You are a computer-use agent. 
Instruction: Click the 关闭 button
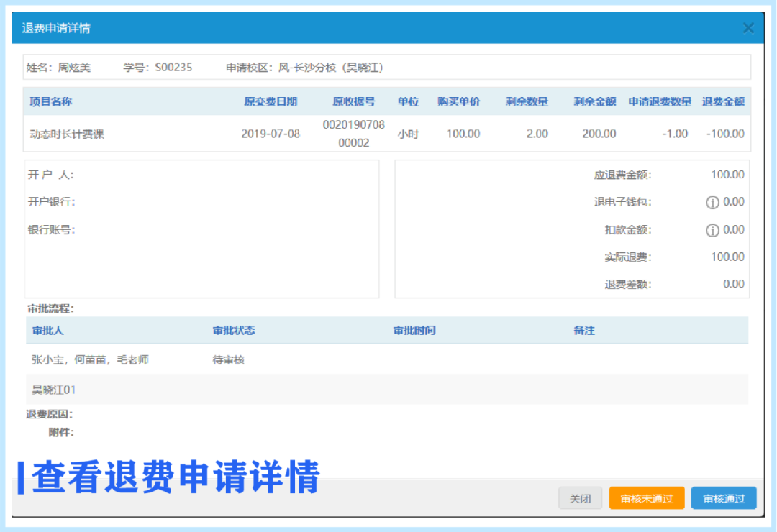[580, 498]
